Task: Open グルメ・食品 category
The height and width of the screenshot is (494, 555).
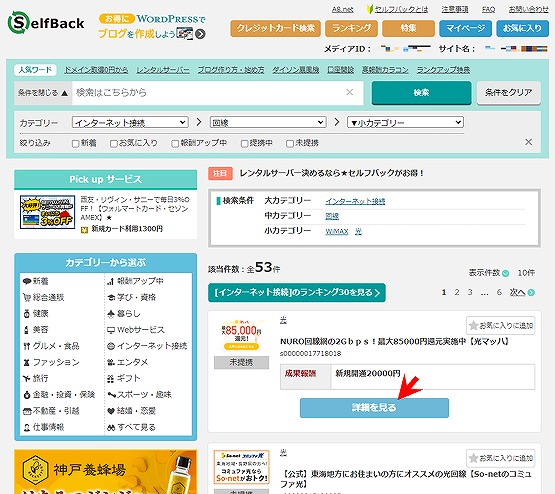Action: pos(51,346)
